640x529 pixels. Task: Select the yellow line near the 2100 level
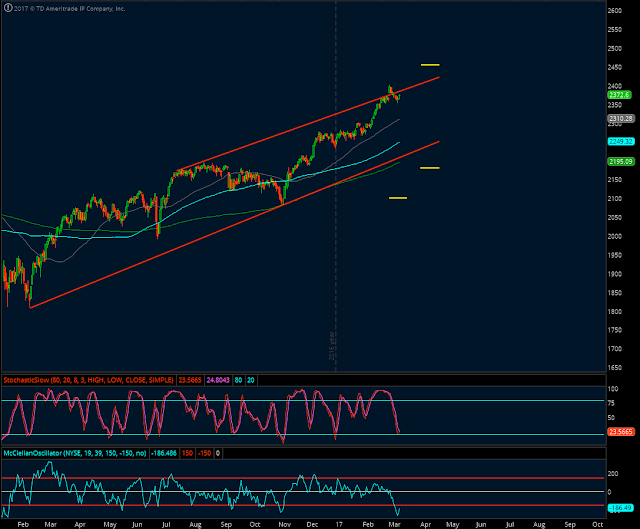pos(398,198)
